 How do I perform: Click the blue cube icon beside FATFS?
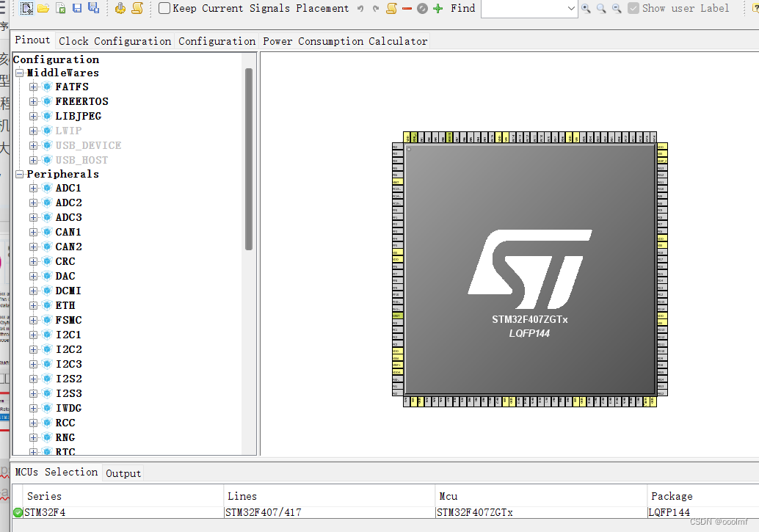pos(47,87)
